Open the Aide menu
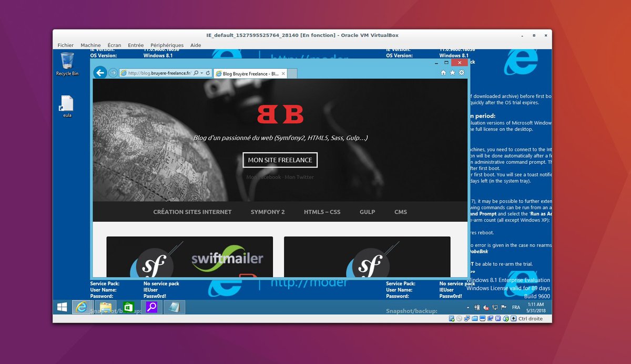631x364 pixels. click(x=196, y=45)
